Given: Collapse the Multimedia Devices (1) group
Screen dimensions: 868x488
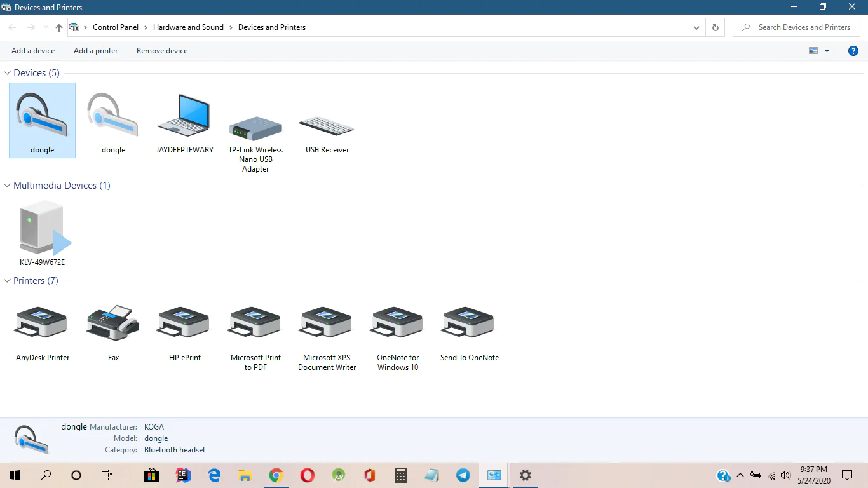Looking at the screenshot, I should [x=8, y=186].
